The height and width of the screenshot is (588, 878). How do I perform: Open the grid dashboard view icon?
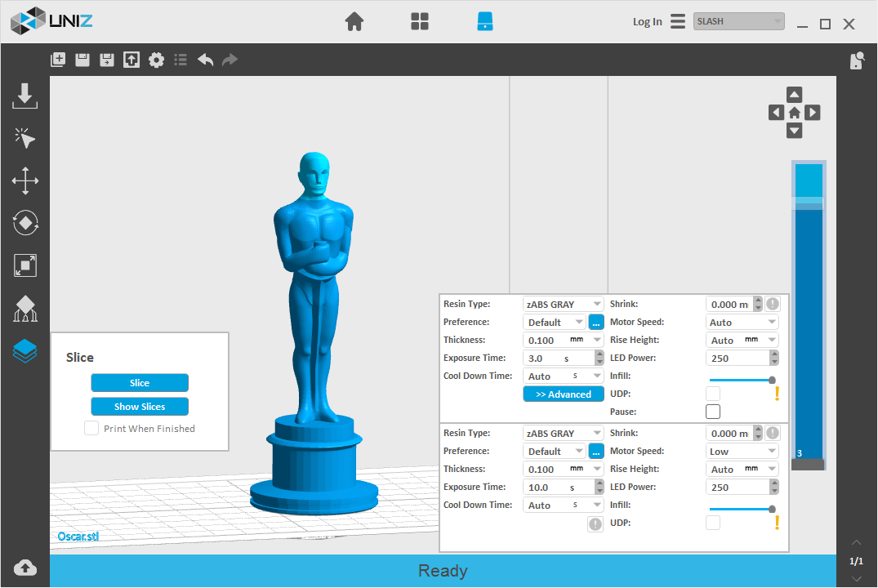tap(420, 22)
